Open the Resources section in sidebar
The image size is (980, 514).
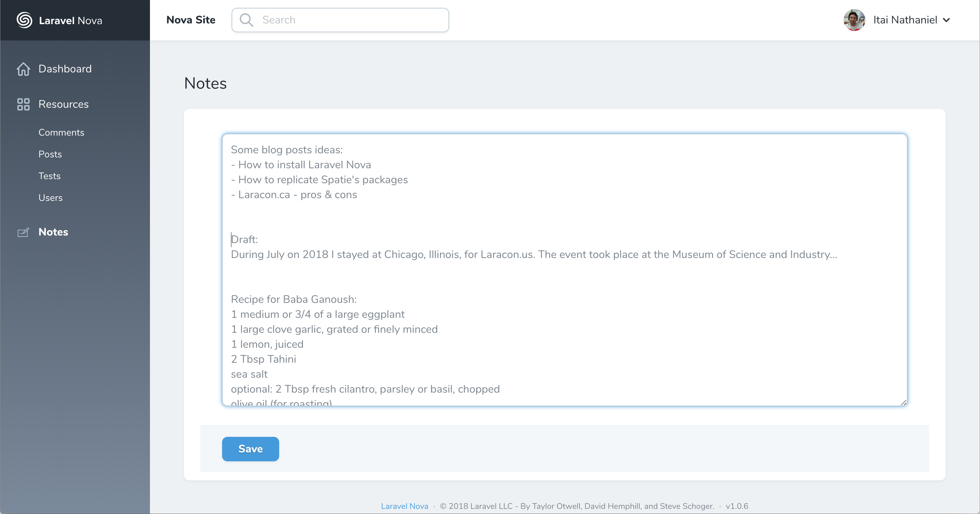64,104
